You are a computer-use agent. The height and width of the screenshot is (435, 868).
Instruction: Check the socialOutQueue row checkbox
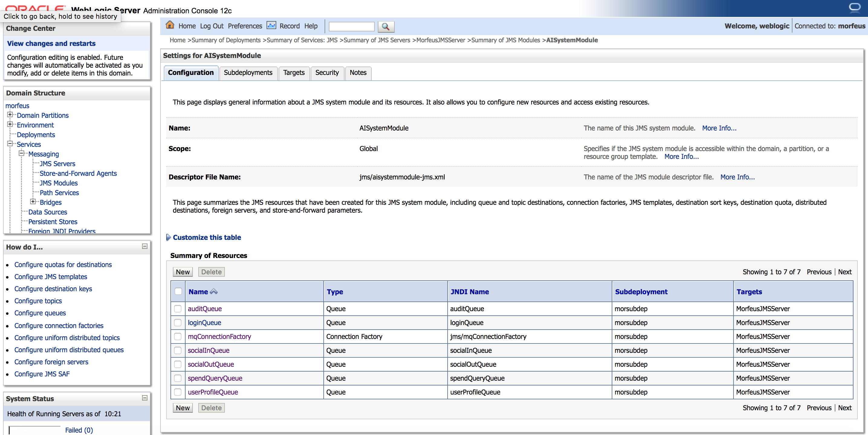(x=178, y=364)
